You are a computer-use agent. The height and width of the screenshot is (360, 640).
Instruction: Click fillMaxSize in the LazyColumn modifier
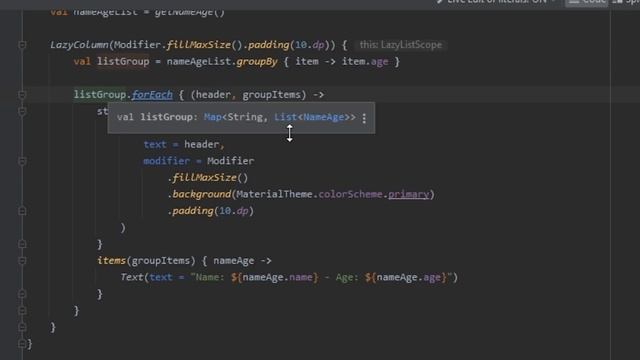[199, 45]
